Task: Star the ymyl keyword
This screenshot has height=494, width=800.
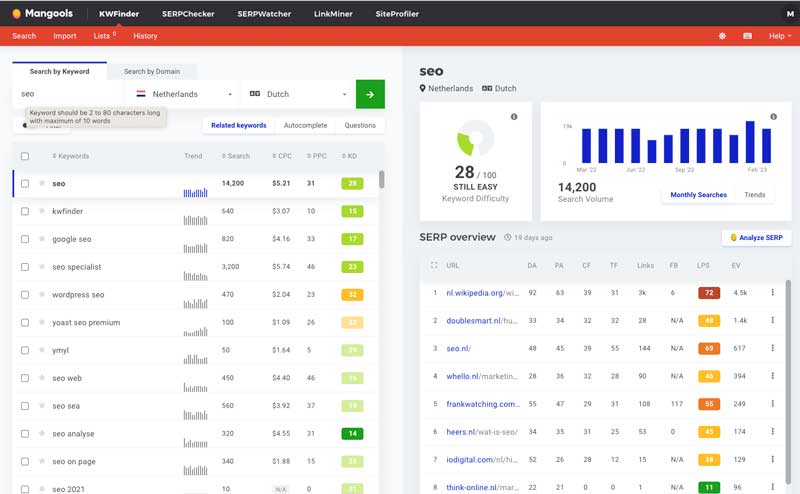Action: [x=42, y=350]
